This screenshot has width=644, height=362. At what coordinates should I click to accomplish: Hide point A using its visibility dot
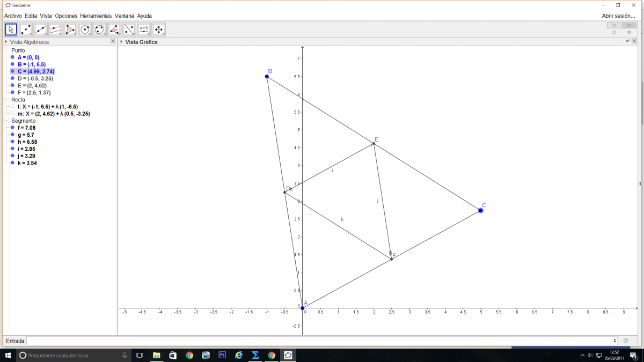(12, 57)
